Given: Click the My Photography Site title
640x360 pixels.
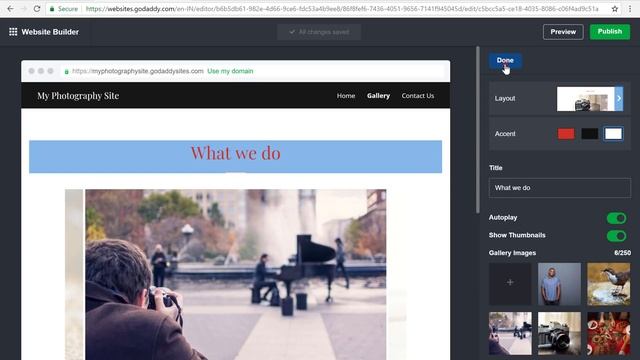Looking at the screenshot, I should (x=78, y=96).
